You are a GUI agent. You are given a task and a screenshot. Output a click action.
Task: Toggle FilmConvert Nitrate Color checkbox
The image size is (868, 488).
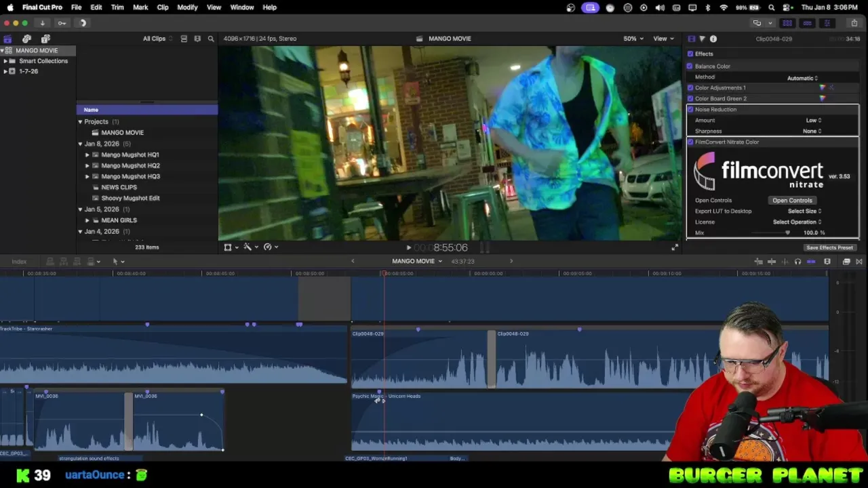[x=690, y=142]
